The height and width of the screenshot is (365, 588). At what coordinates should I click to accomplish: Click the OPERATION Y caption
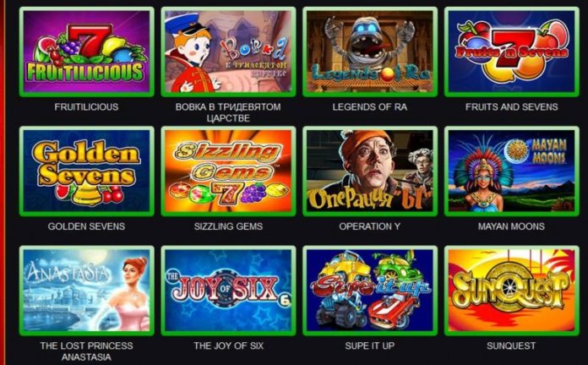tap(370, 226)
